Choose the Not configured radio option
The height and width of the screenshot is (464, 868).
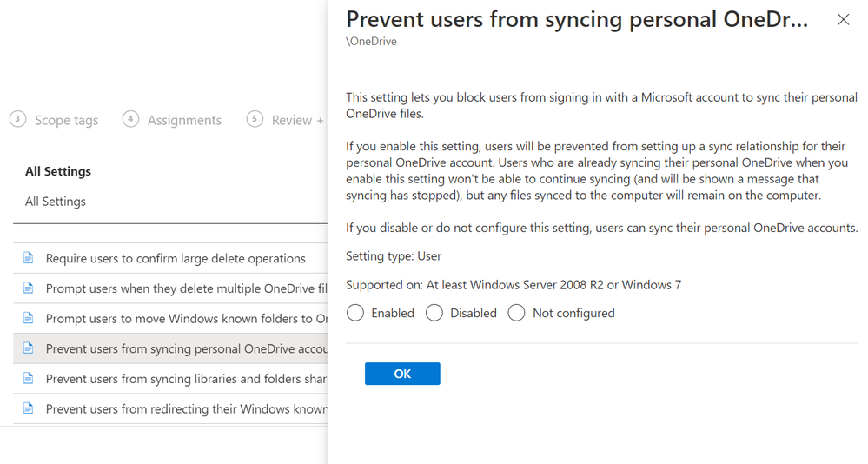(517, 313)
